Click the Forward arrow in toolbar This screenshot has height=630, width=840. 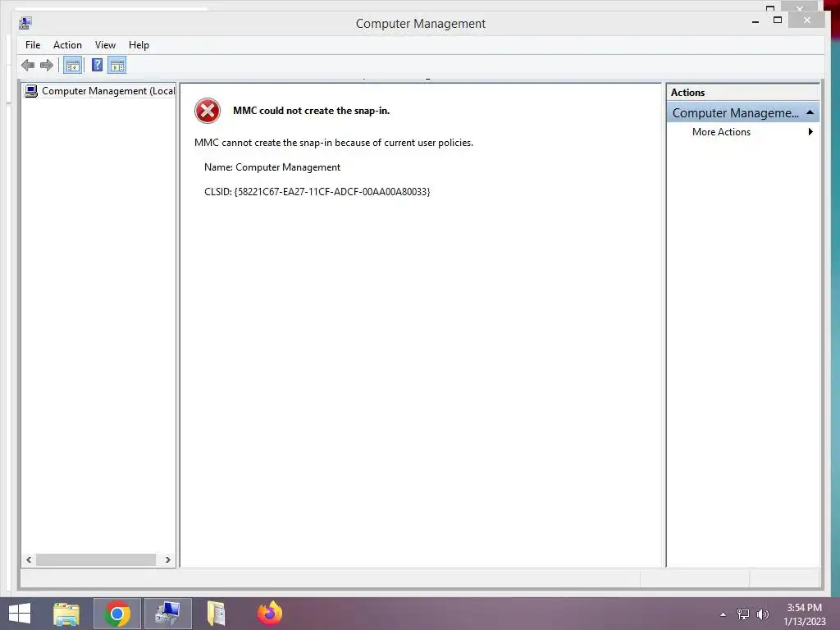click(47, 66)
